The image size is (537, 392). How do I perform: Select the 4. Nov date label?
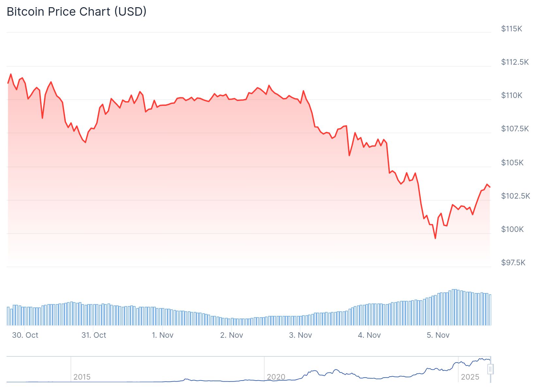coord(369,335)
